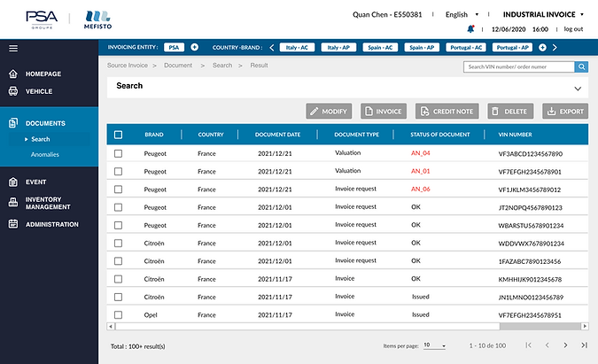Click the Homepage house icon
598x364 pixels.
click(x=13, y=74)
